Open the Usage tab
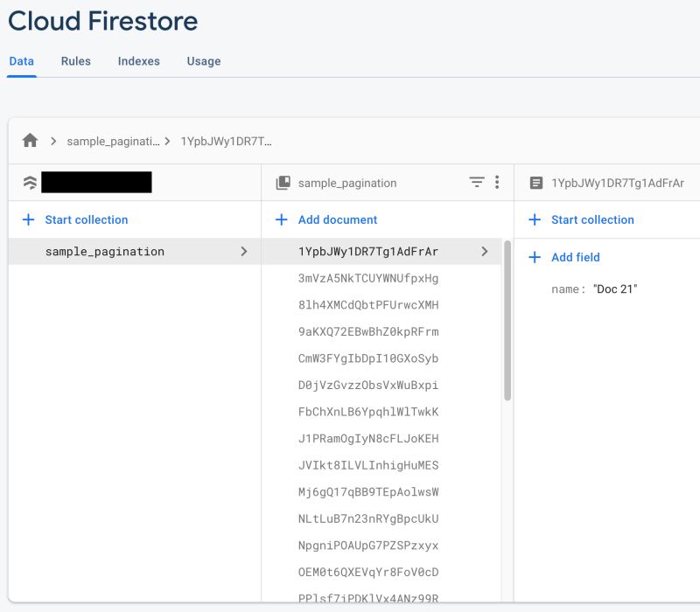 point(203,61)
